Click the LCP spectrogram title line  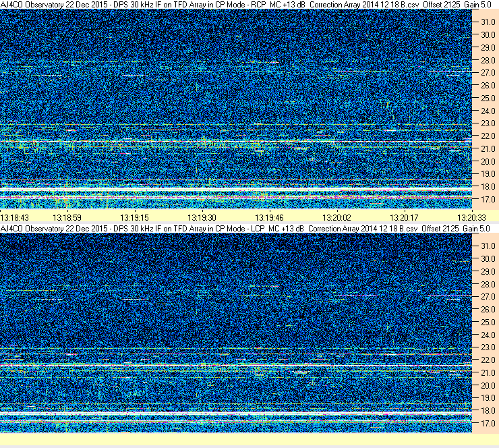[245, 229]
